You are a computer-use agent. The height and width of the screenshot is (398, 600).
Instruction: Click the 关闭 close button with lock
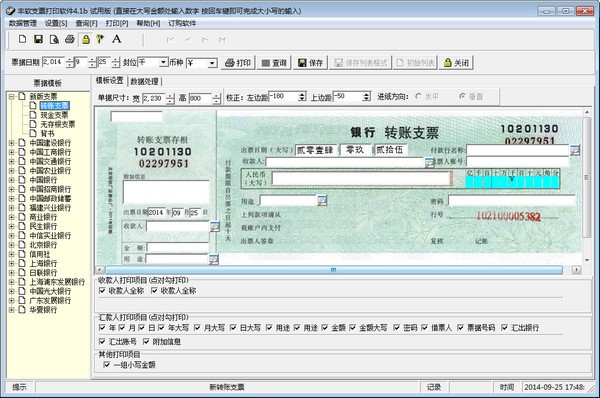coord(456,62)
